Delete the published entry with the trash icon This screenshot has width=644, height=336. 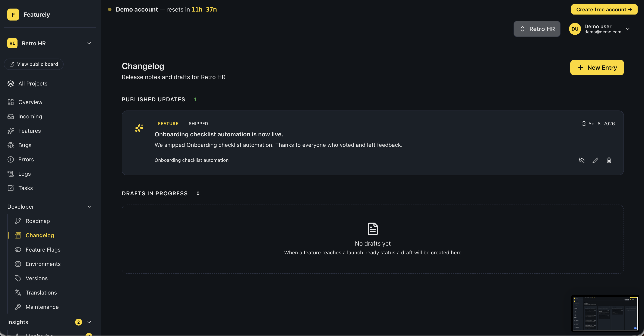click(x=609, y=160)
